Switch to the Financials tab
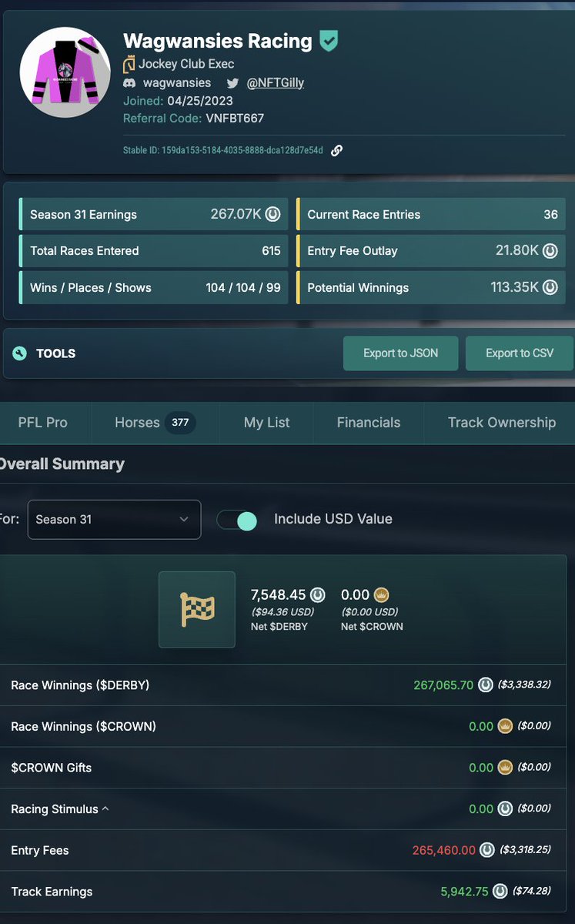The height and width of the screenshot is (924, 575). point(369,422)
